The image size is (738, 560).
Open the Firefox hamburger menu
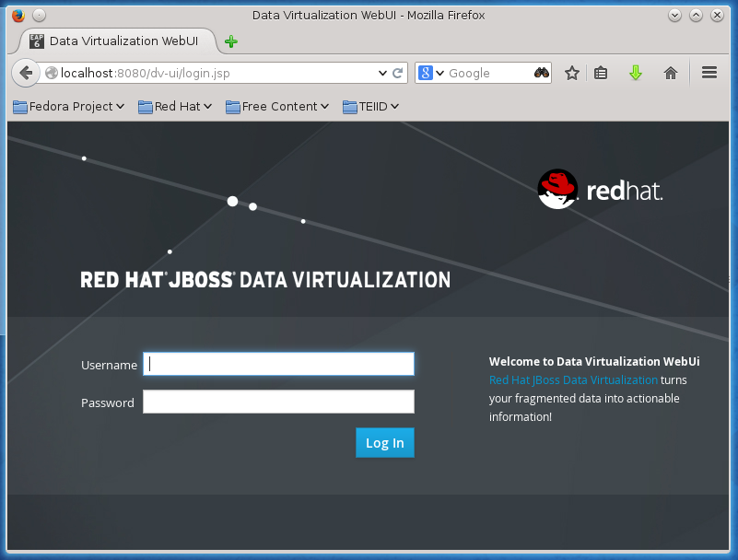[x=709, y=73]
